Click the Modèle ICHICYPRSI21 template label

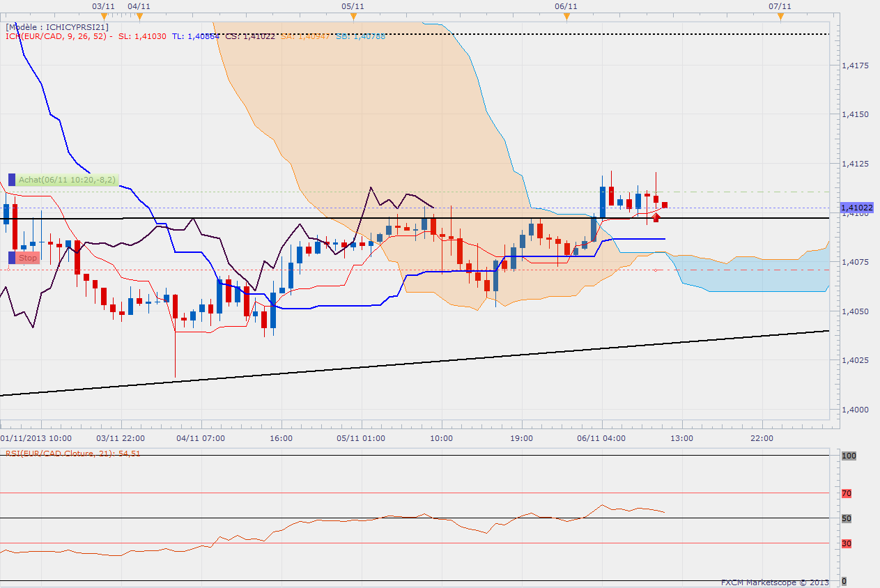click(x=57, y=27)
